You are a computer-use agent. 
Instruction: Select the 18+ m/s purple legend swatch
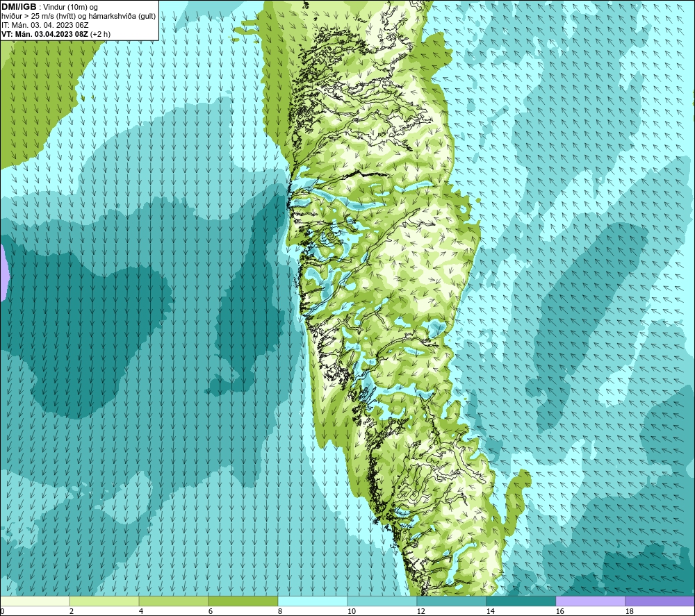click(x=660, y=601)
